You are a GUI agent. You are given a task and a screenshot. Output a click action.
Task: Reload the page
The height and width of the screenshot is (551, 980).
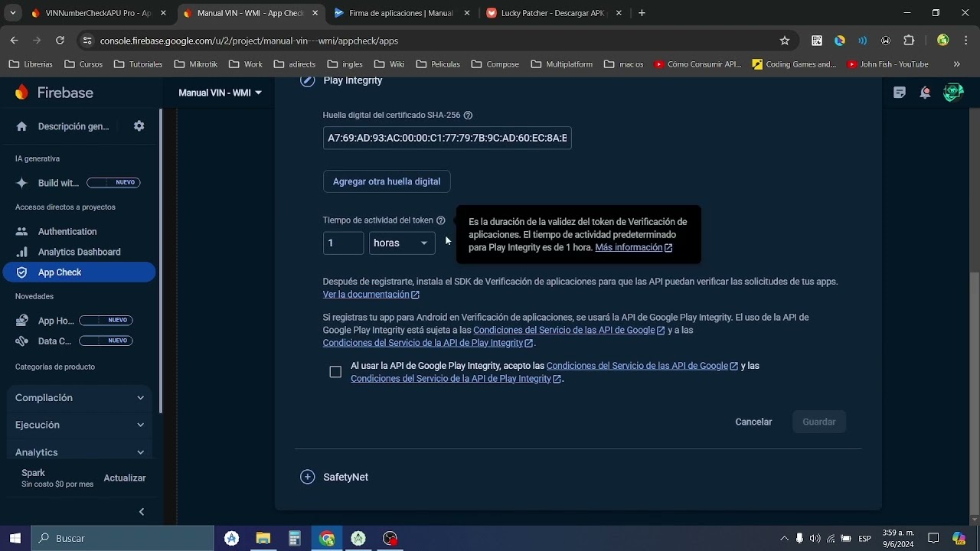[60, 41]
